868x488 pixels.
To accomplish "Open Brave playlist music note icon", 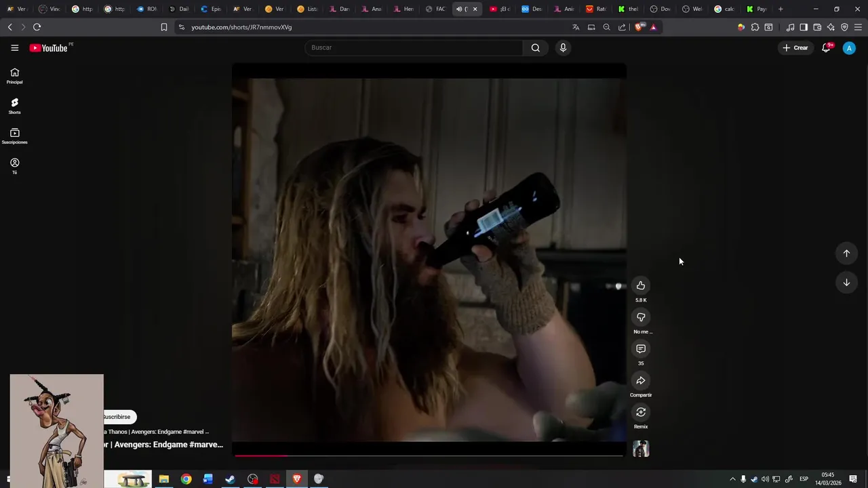I will [x=791, y=27].
